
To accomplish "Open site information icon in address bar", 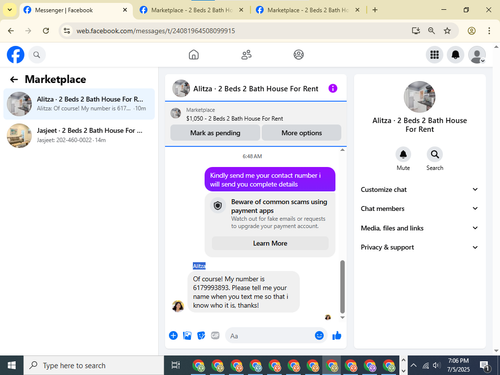I will 67,31.
